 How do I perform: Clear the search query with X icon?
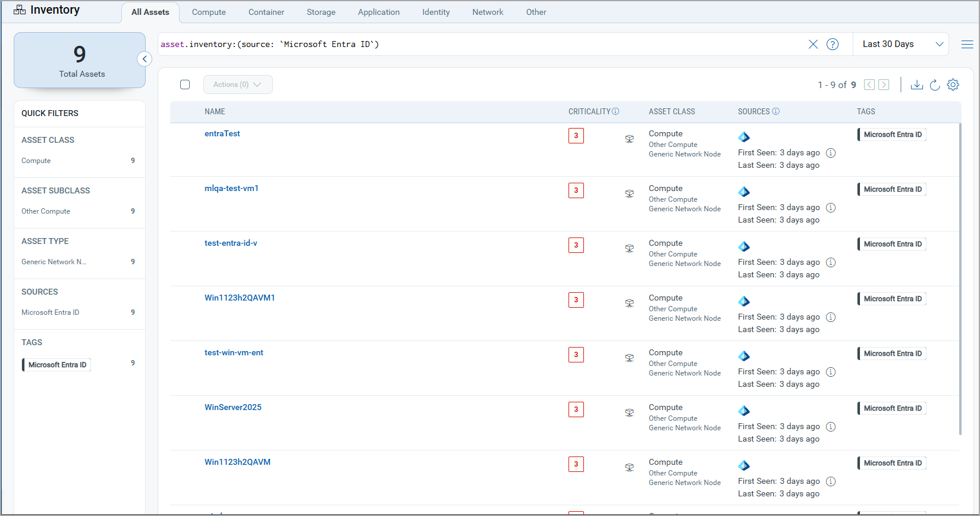point(813,44)
